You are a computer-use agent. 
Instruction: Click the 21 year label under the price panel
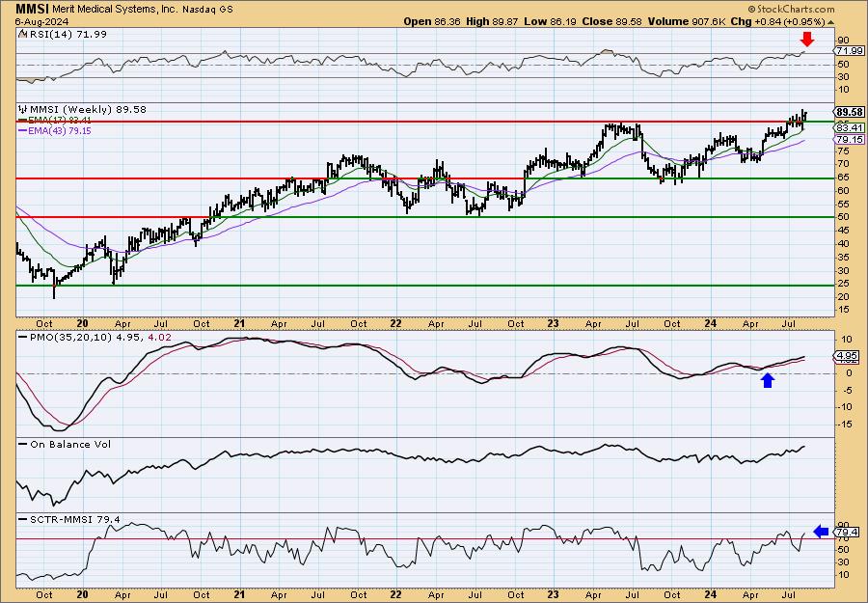[x=239, y=323]
